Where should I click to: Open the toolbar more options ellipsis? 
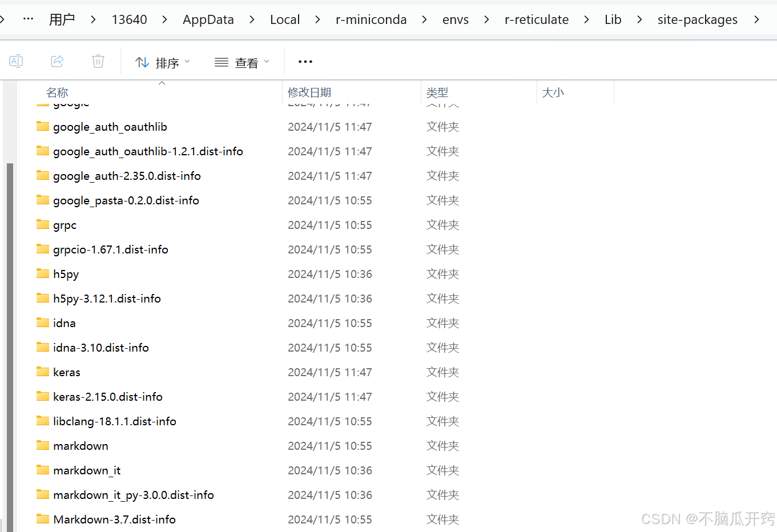[305, 62]
